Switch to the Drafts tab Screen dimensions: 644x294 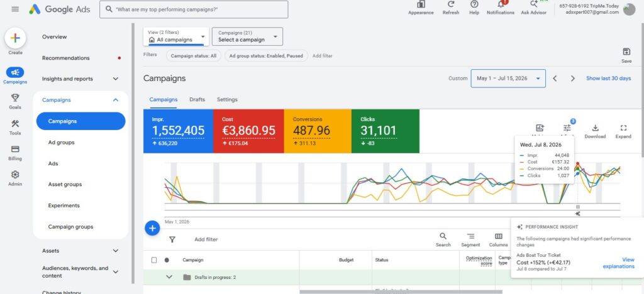click(197, 100)
